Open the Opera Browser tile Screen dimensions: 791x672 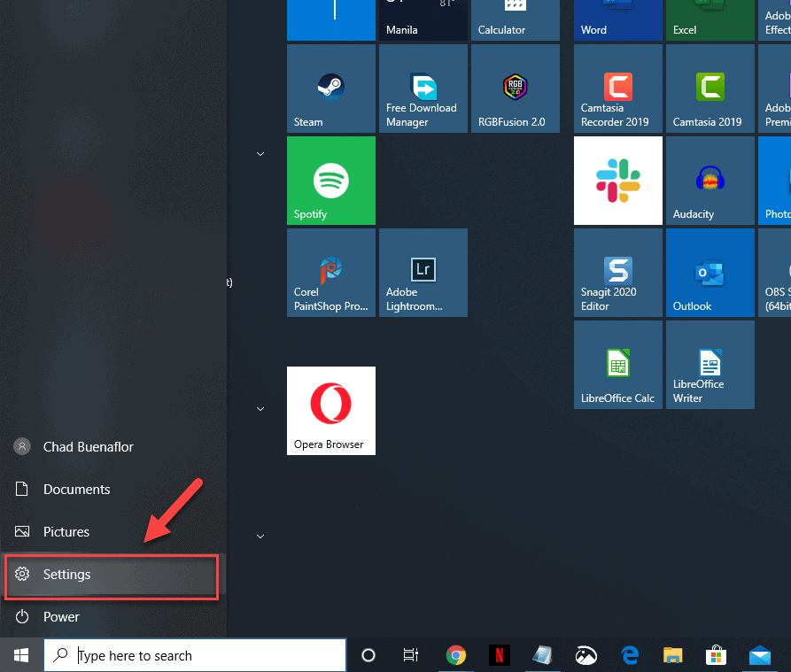click(331, 411)
